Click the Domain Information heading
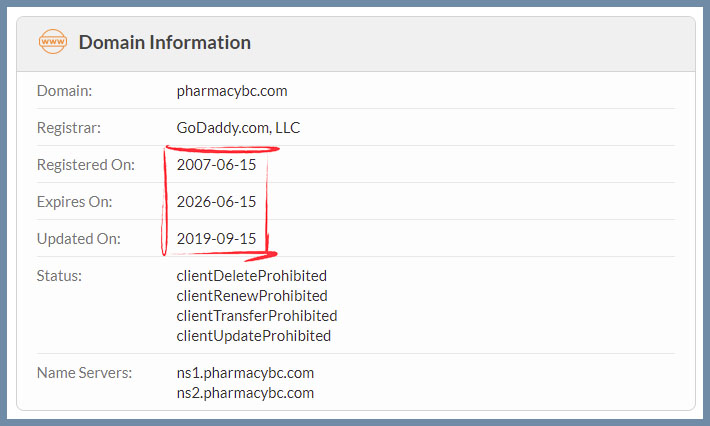The height and width of the screenshot is (426, 710). tap(165, 43)
